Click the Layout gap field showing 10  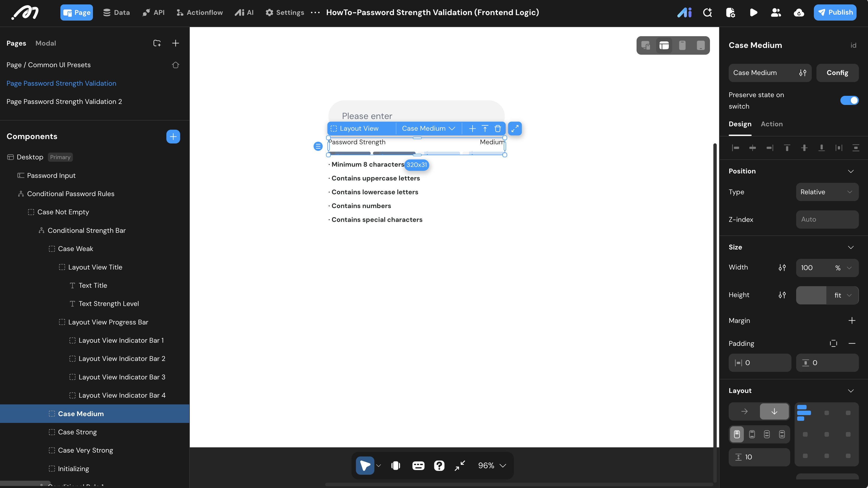click(x=759, y=457)
